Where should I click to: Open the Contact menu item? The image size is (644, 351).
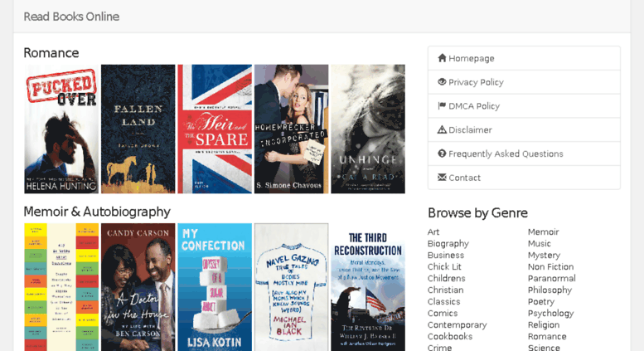(524, 178)
